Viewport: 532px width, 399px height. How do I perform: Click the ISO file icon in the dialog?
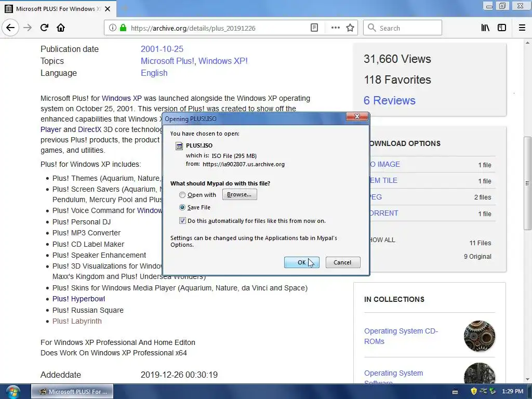tap(179, 146)
